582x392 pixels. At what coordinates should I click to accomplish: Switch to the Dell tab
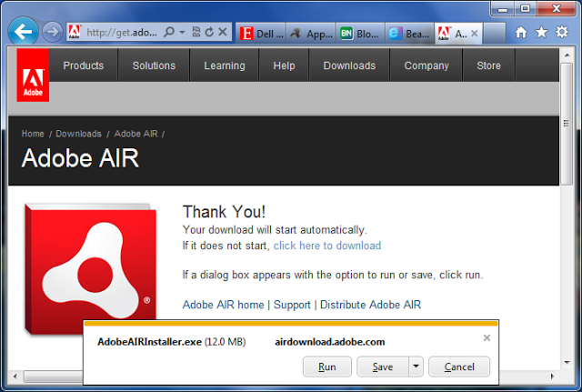coord(261,34)
